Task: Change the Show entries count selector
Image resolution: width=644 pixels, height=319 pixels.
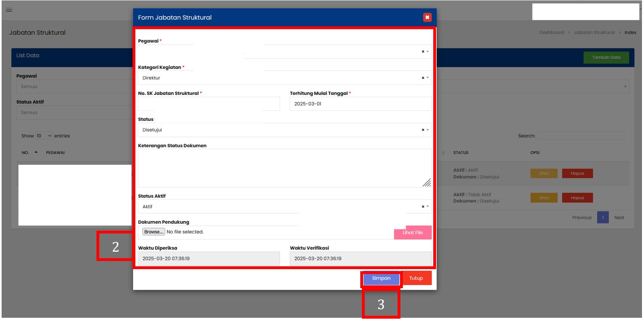Action: click(44, 136)
